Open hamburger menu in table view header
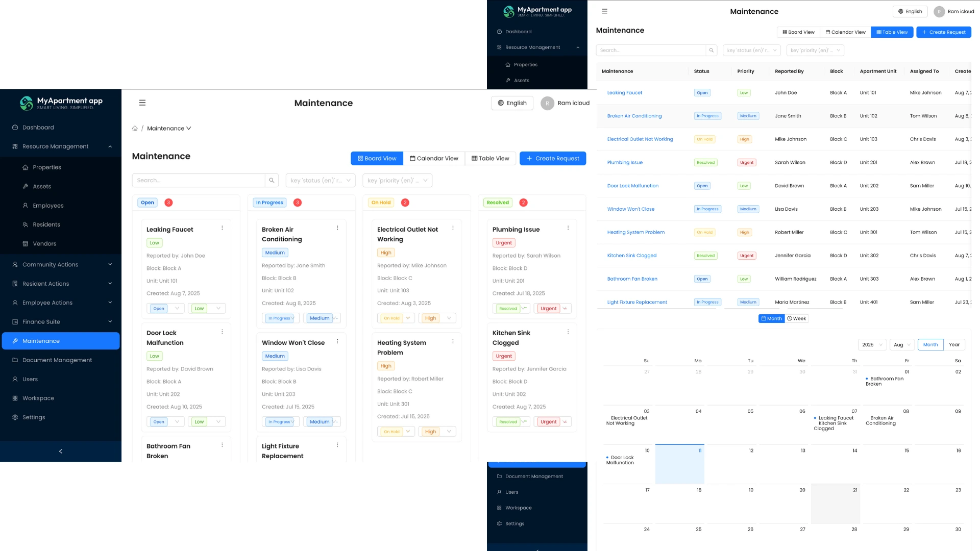980x551 pixels. [x=604, y=11]
